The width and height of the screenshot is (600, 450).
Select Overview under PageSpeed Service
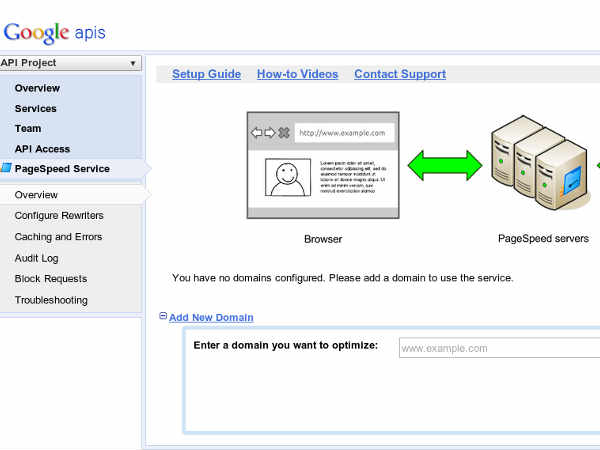click(36, 195)
